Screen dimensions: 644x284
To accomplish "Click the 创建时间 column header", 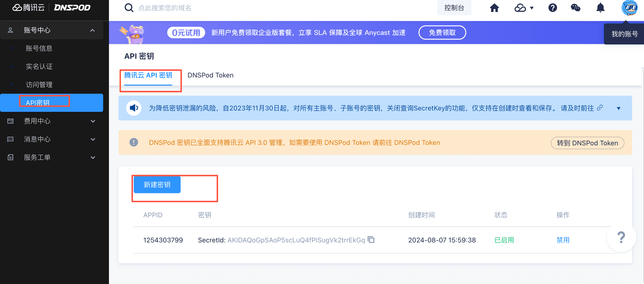I will pyautogui.click(x=421, y=215).
